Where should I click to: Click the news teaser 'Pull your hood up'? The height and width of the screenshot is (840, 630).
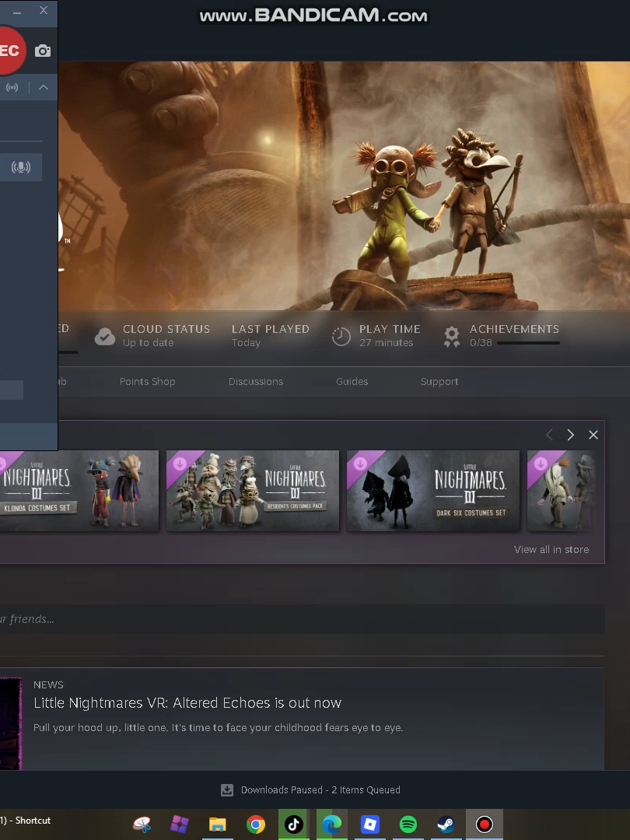pyautogui.click(x=218, y=727)
